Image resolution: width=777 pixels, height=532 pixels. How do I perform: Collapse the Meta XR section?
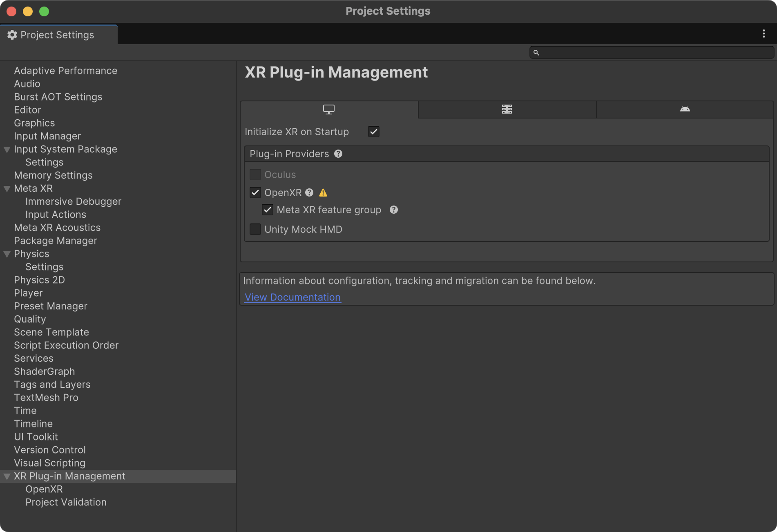[7, 188]
